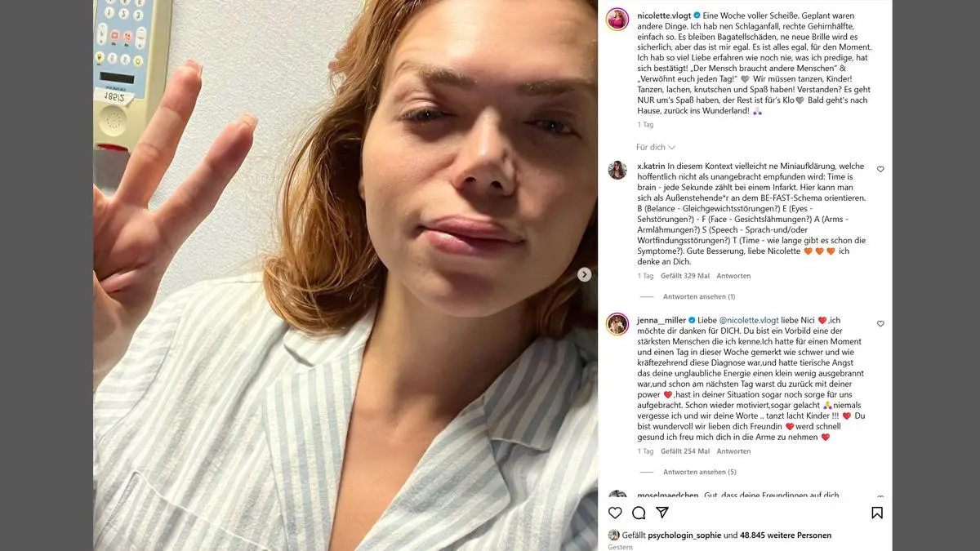
Task: Like jenna__miller's comment heart
Action: click(880, 323)
